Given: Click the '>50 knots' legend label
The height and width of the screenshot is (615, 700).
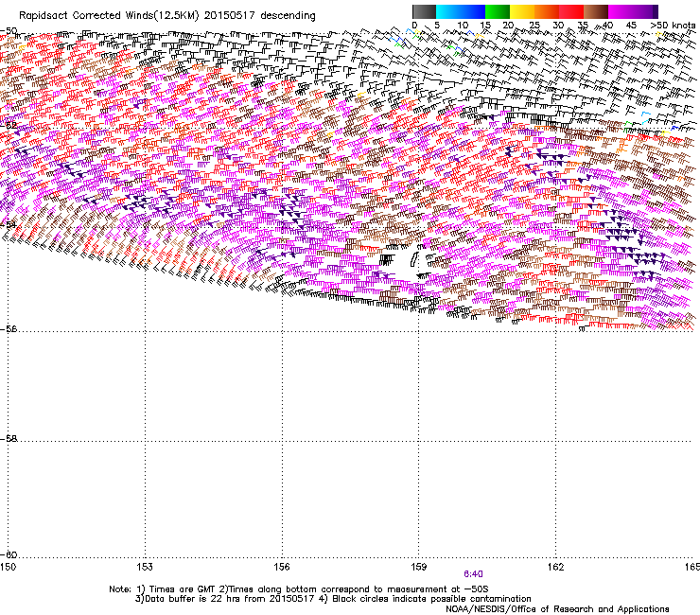Looking at the screenshot, I should [673, 25].
